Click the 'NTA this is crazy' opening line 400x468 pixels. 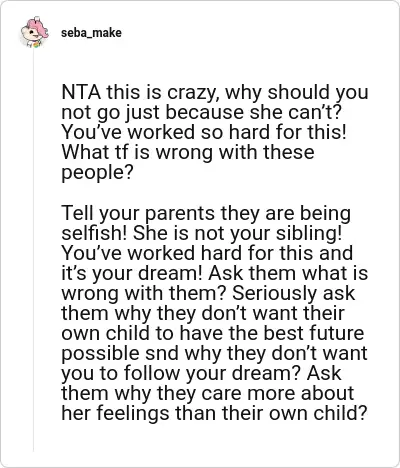(215, 92)
